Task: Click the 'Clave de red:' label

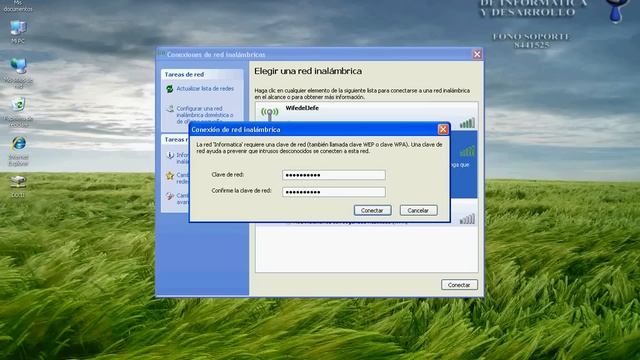Action: pos(228,175)
